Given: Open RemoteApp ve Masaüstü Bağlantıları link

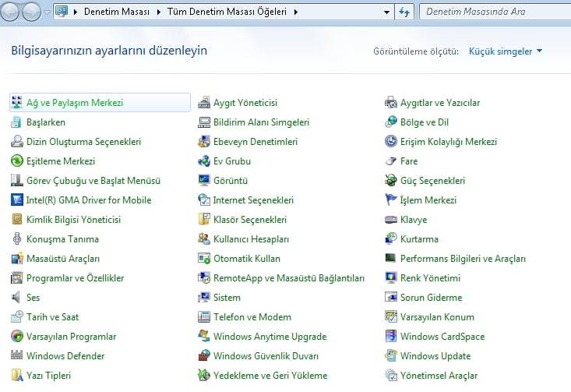Looking at the screenshot, I should [289, 278].
